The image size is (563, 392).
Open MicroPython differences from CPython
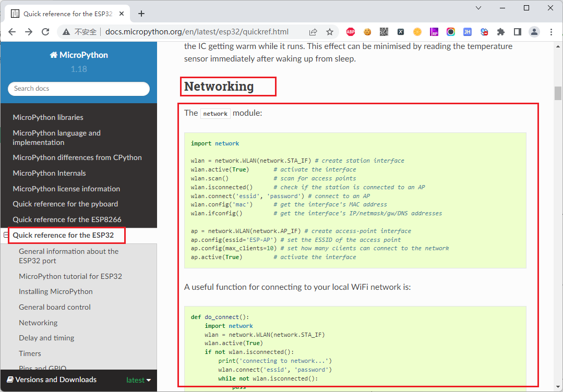click(x=77, y=157)
